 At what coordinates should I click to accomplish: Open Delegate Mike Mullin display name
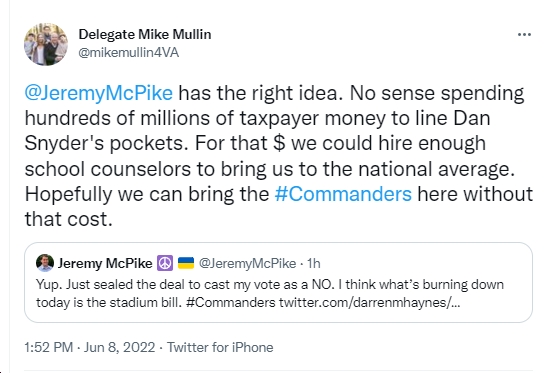145,34
